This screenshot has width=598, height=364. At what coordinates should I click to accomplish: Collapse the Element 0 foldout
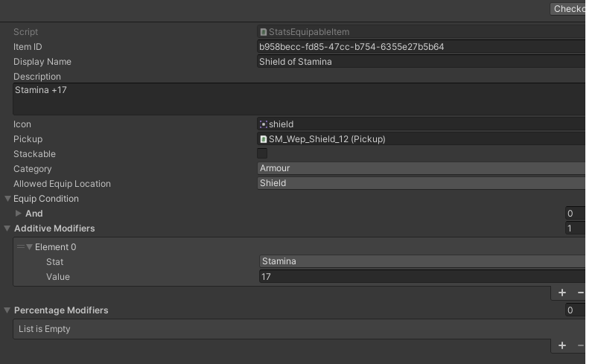point(29,247)
